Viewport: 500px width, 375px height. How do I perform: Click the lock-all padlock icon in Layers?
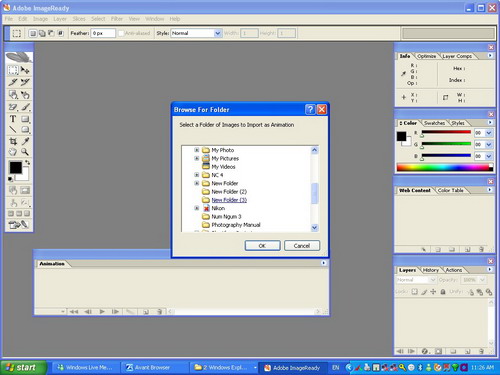click(443, 292)
